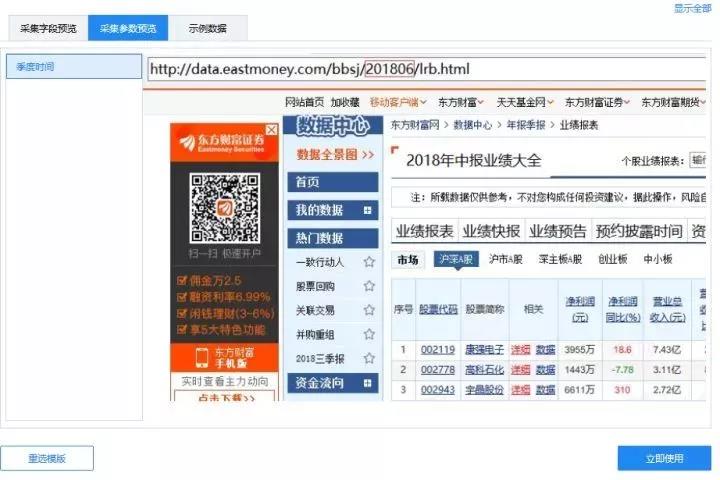Open 数据 link in 002778 row
This screenshot has width=720, height=480.
click(x=546, y=370)
